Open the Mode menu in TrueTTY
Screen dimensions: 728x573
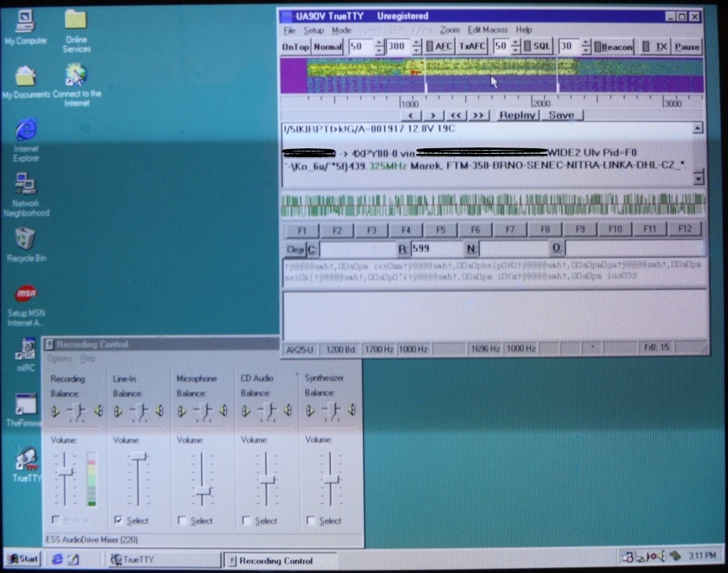341,31
